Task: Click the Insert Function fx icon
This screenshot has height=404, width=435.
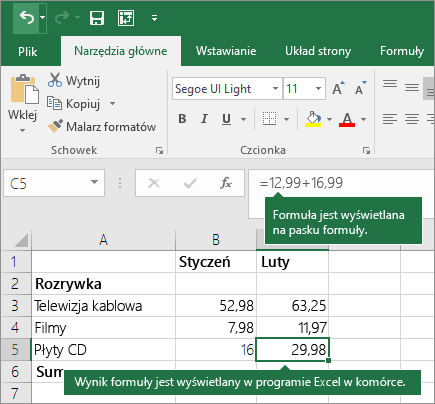Action: pyautogui.click(x=226, y=183)
